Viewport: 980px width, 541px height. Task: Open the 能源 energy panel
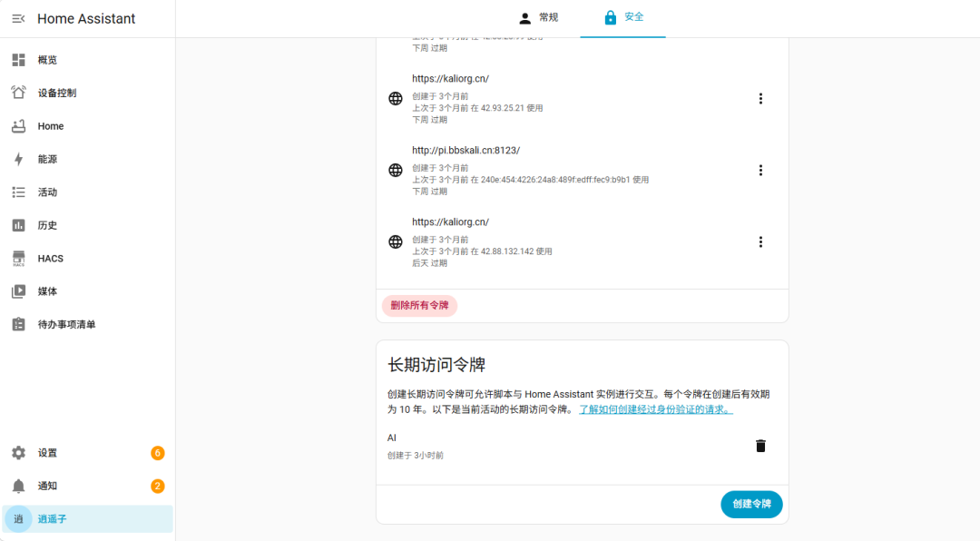click(87, 160)
